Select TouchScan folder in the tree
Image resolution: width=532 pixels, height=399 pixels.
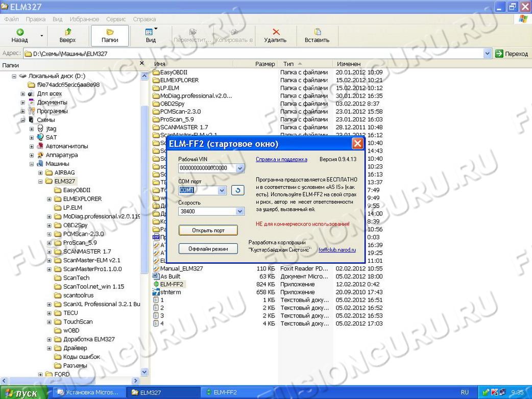(x=78, y=322)
